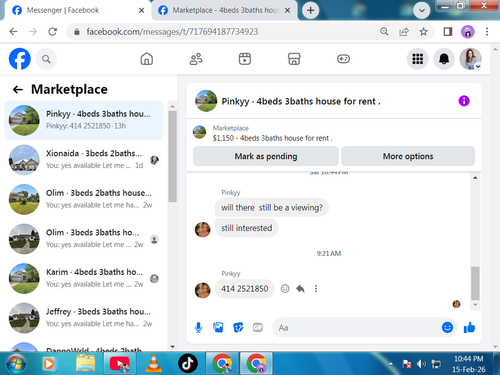Close the Marketplace browser tab
Image resolution: width=500 pixels, height=375 pixels.
pos(287,10)
